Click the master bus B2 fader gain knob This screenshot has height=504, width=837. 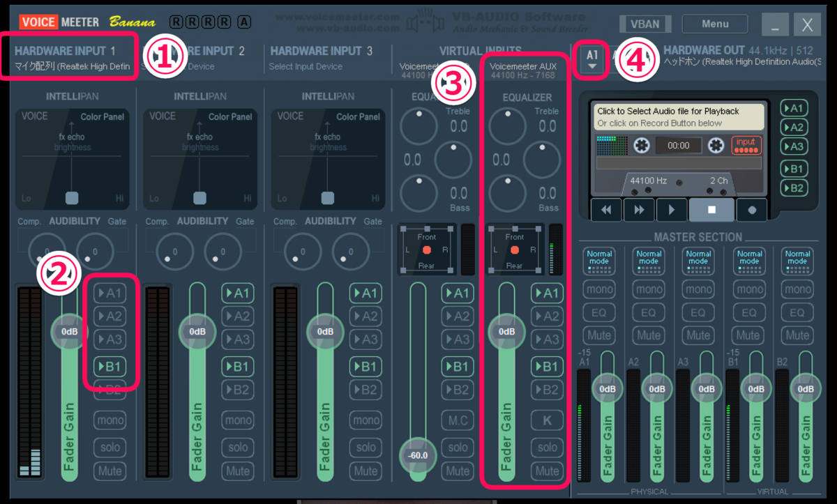coord(806,389)
